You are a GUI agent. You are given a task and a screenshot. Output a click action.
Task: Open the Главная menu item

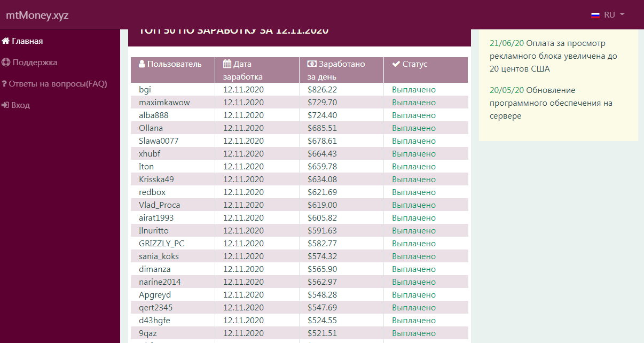point(27,41)
